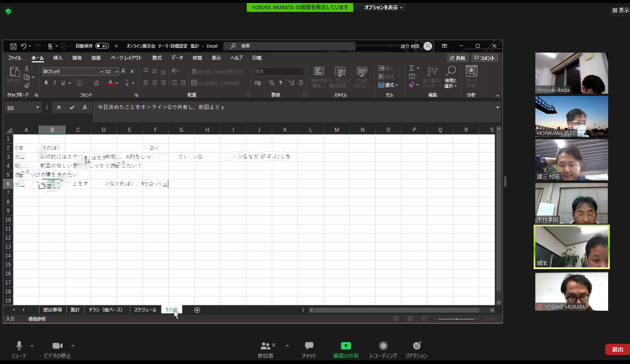Click the text orientation icon
This screenshot has width=630, height=364.
pos(174,71)
